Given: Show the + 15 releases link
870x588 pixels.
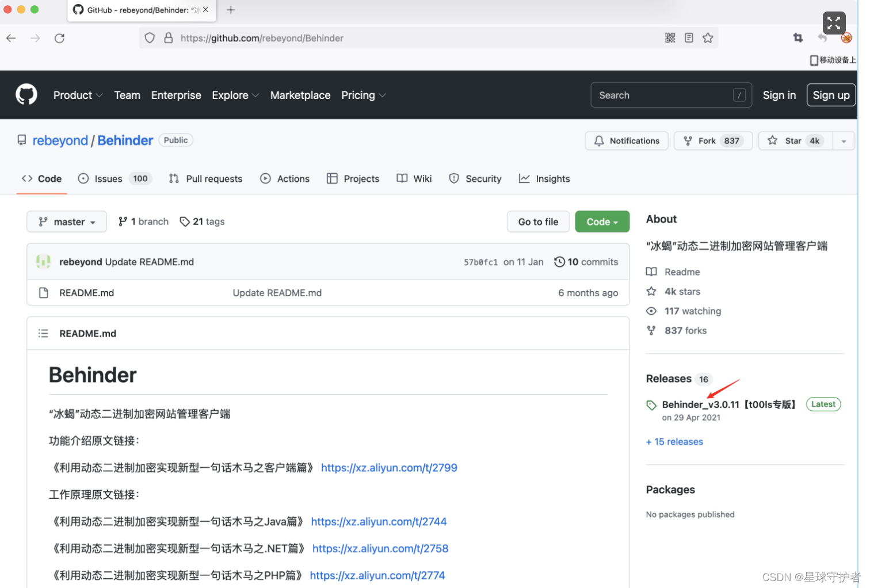Looking at the screenshot, I should click(x=674, y=442).
